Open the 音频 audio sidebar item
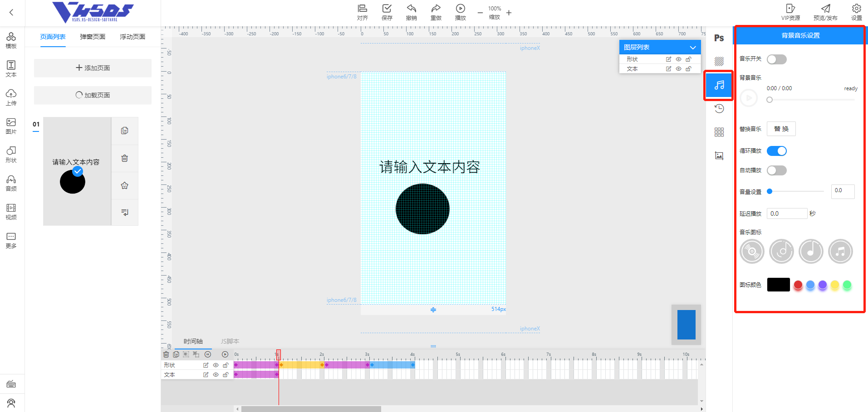The image size is (868, 412). coord(11,183)
